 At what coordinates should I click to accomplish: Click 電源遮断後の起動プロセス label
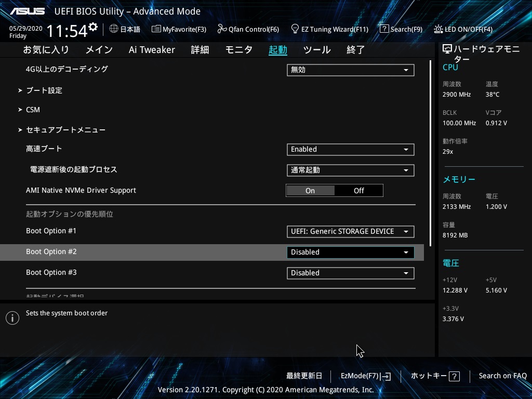click(74, 169)
